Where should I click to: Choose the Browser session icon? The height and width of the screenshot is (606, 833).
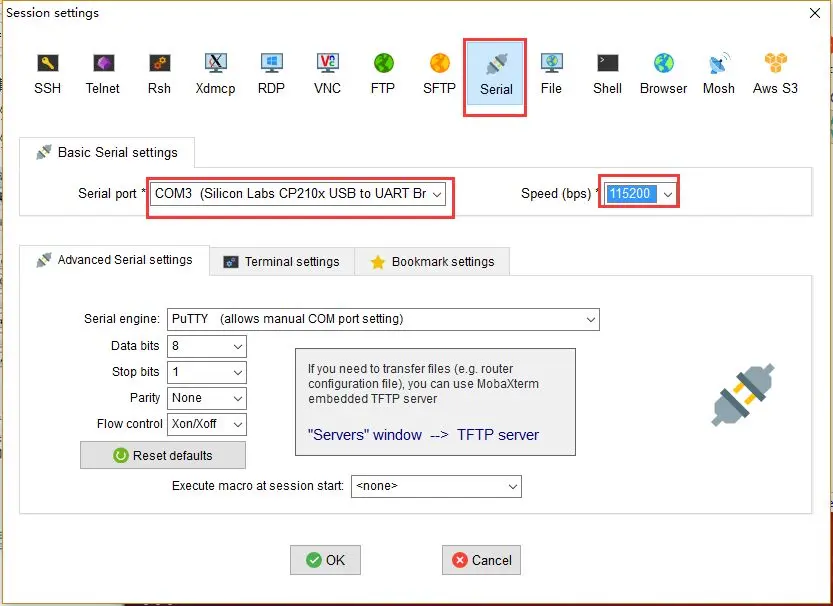tap(664, 74)
